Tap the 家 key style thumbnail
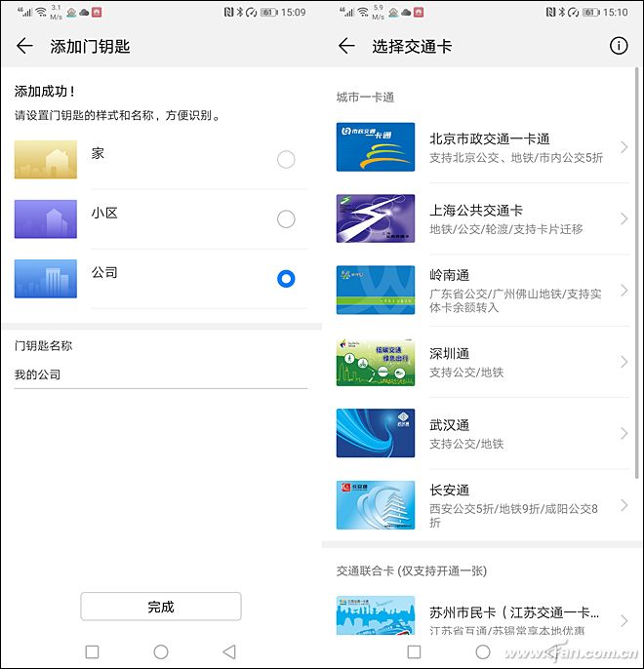This screenshot has height=669, width=644. pos(46,159)
